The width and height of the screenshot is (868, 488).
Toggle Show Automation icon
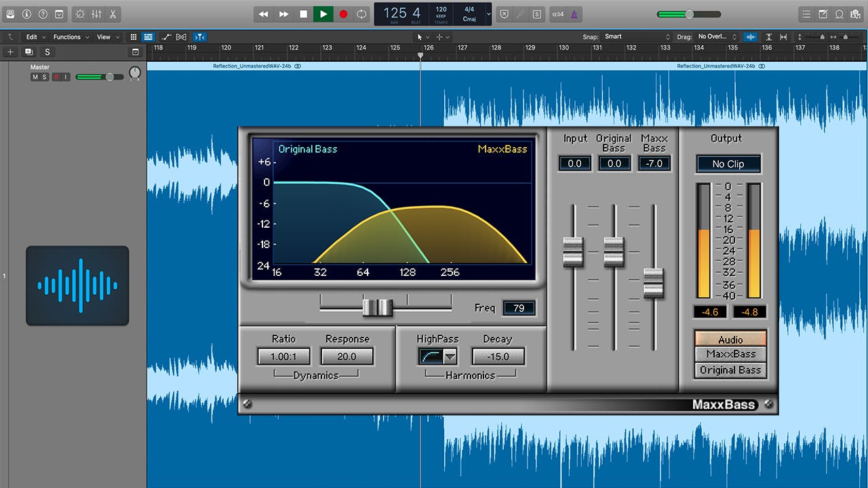(166, 37)
